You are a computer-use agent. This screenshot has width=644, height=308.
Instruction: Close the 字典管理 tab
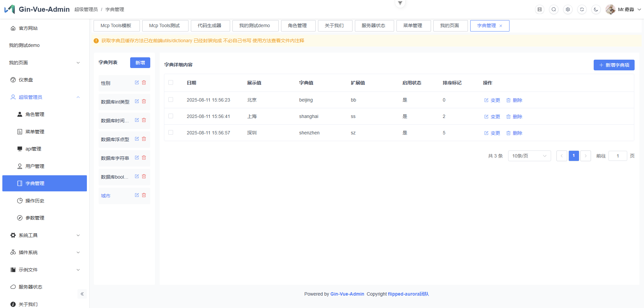[x=501, y=26]
